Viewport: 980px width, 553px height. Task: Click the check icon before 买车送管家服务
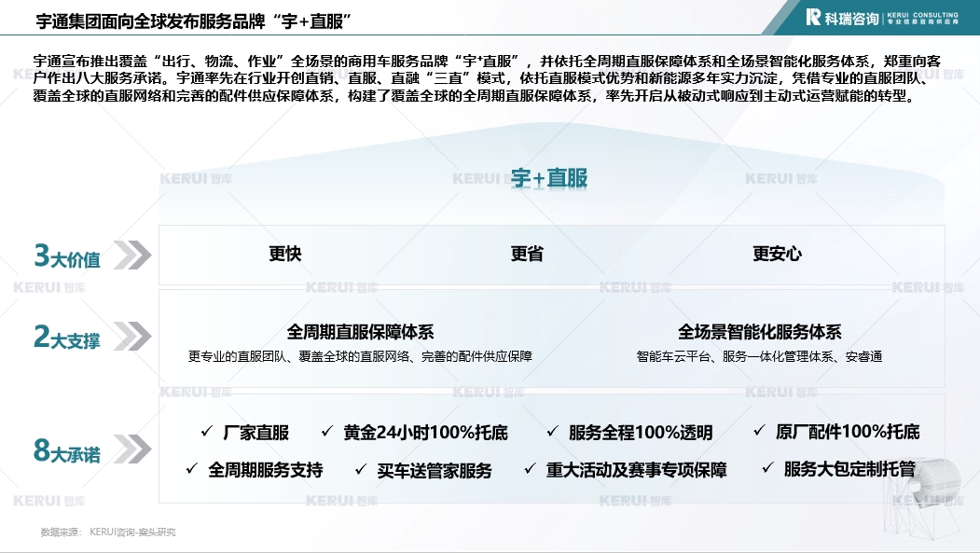pos(360,469)
